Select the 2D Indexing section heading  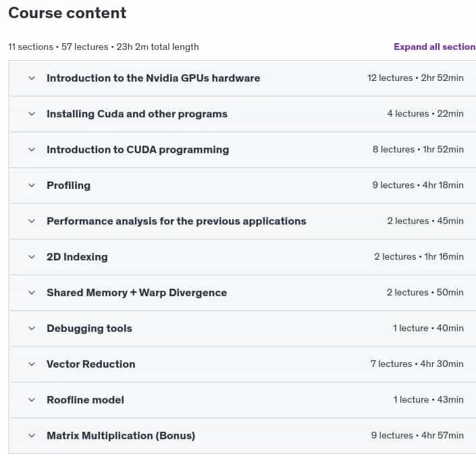tap(77, 257)
